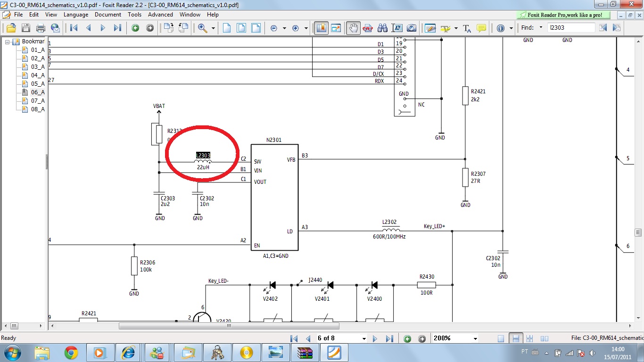The height and width of the screenshot is (362, 644).
Task: Click the Full Screen view icon
Action: (x=336, y=28)
